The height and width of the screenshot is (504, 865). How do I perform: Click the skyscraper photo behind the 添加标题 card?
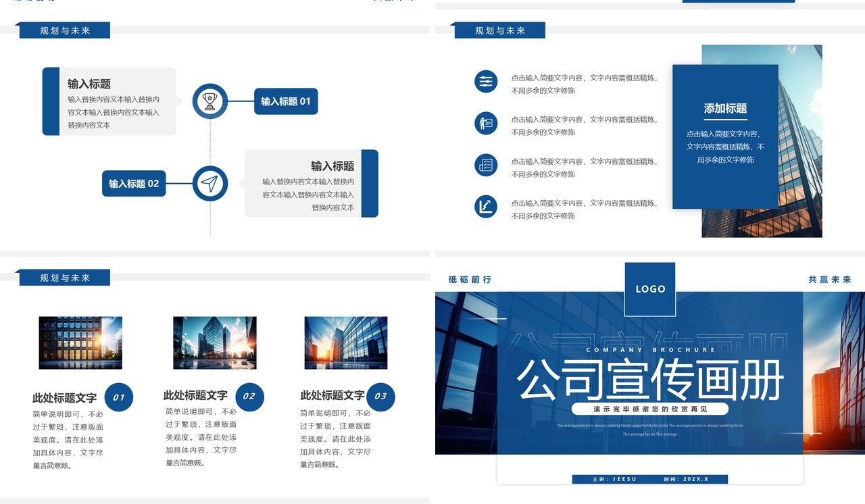coord(801,141)
